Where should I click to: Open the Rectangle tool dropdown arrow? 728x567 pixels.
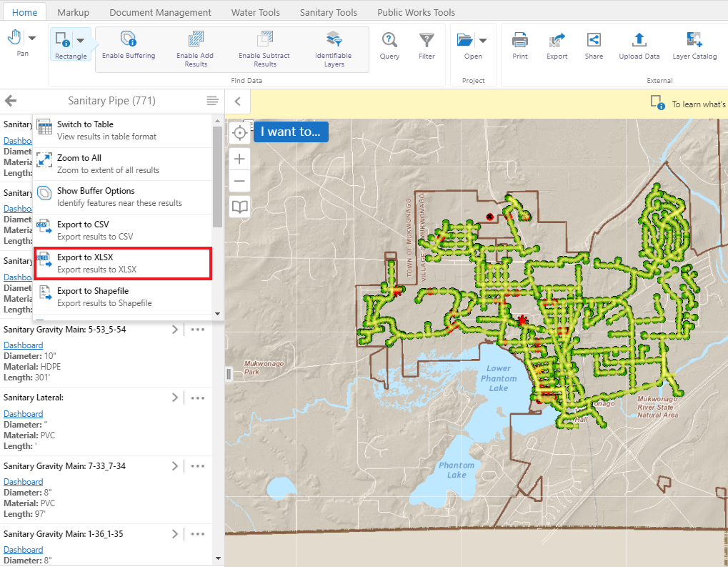[80, 41]
